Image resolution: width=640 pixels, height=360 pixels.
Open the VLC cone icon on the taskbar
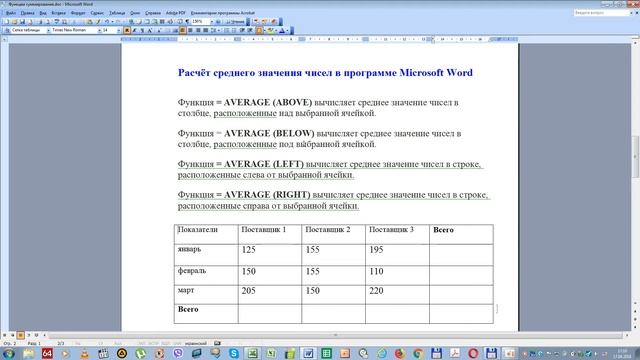tap(84, 353)
